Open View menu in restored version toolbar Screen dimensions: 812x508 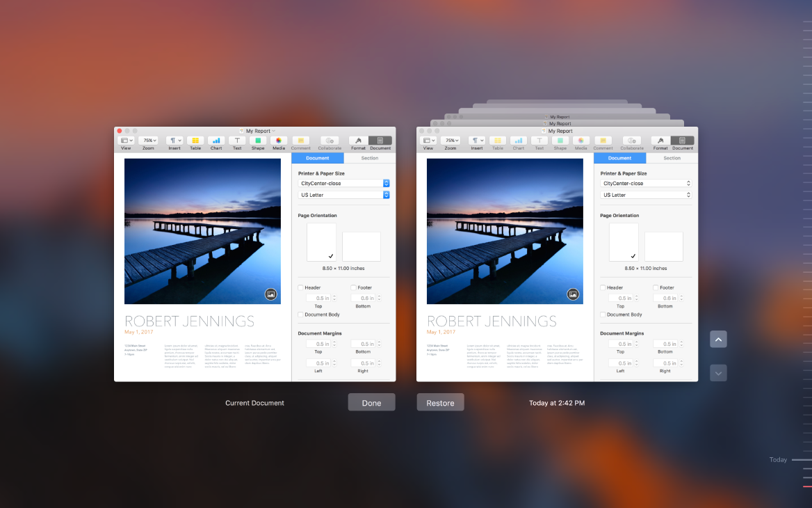(x=428, y=141)
